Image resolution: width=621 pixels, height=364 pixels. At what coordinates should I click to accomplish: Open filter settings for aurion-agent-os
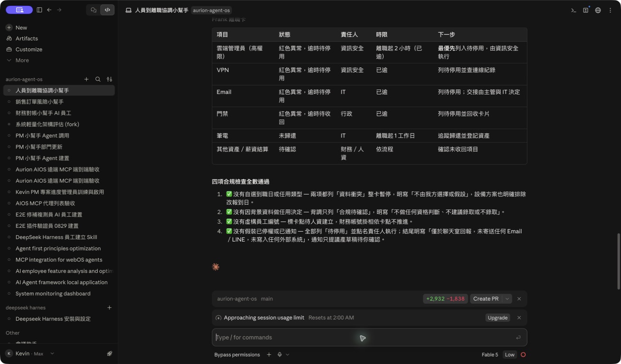[x=110, y=79]
